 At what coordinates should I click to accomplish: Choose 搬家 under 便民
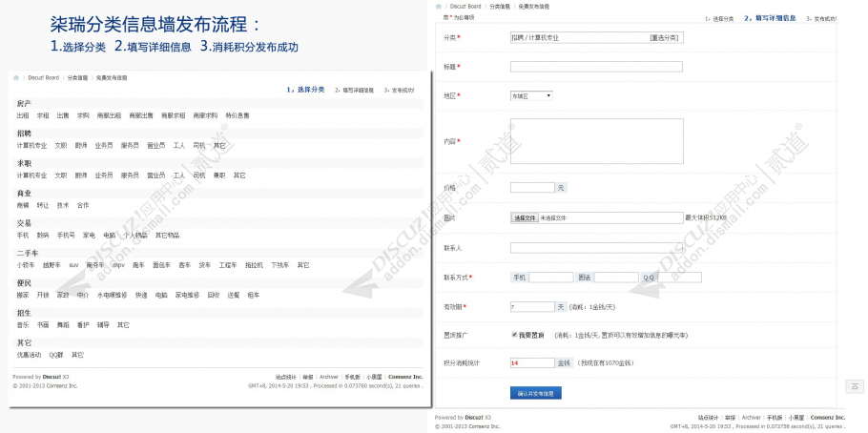point(23,295)
